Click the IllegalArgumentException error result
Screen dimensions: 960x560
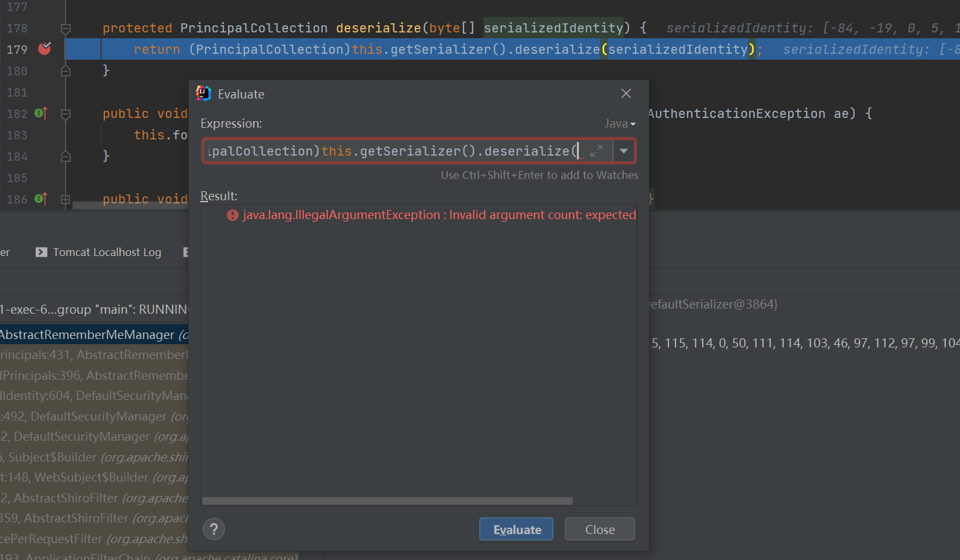pos(439,215)
